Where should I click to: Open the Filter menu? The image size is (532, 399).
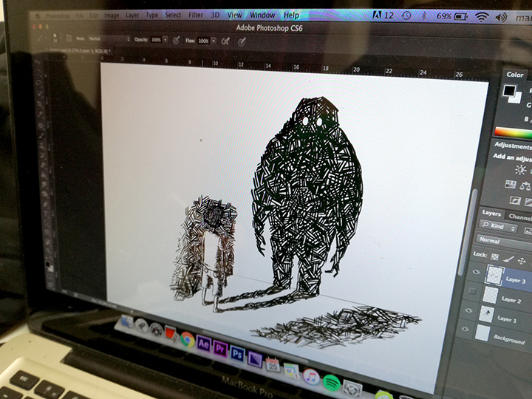point(196,15)
